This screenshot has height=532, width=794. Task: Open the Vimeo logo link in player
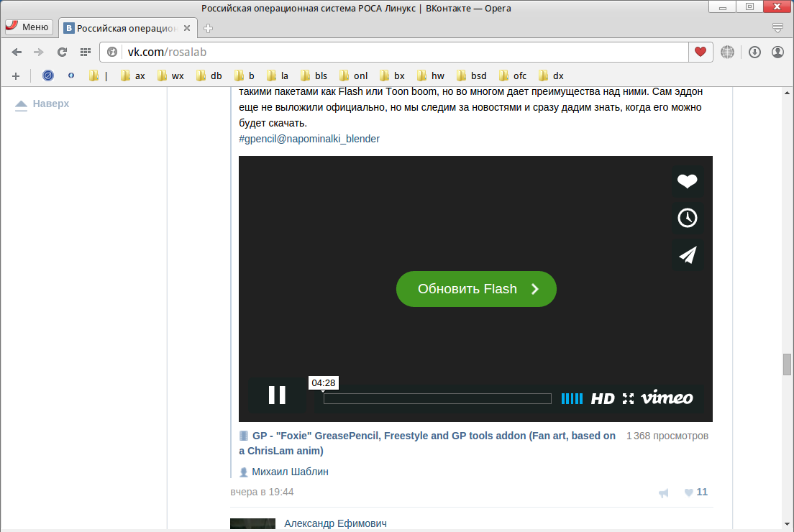667,398
